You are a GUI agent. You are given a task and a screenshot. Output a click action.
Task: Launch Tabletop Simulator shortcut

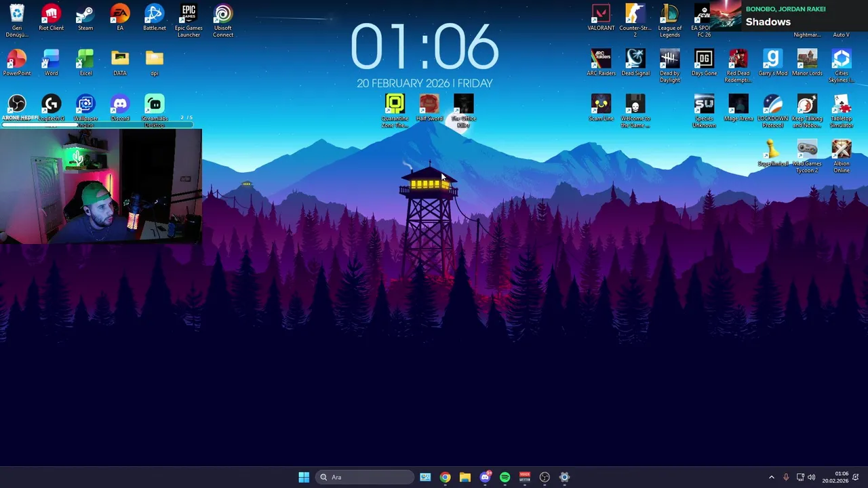pyautogui.click(x=842, y=110)
